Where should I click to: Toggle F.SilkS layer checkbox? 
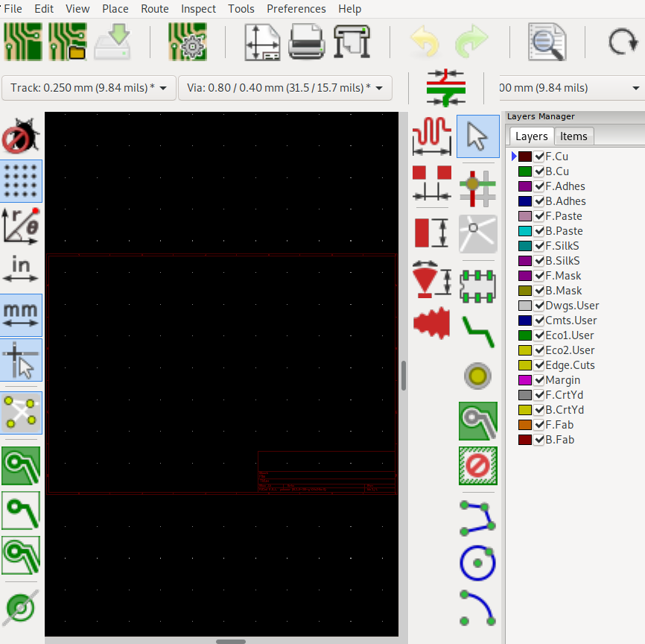539,246
